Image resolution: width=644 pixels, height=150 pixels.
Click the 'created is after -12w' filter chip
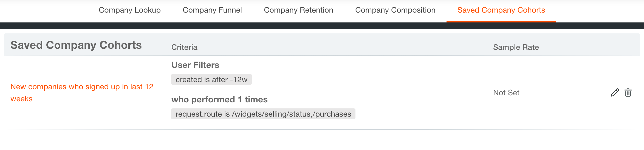211,80
